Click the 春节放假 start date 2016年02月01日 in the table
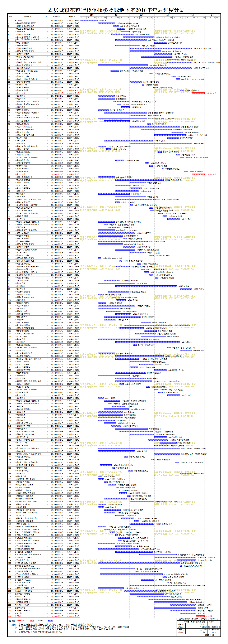 (x=57, y=21)
